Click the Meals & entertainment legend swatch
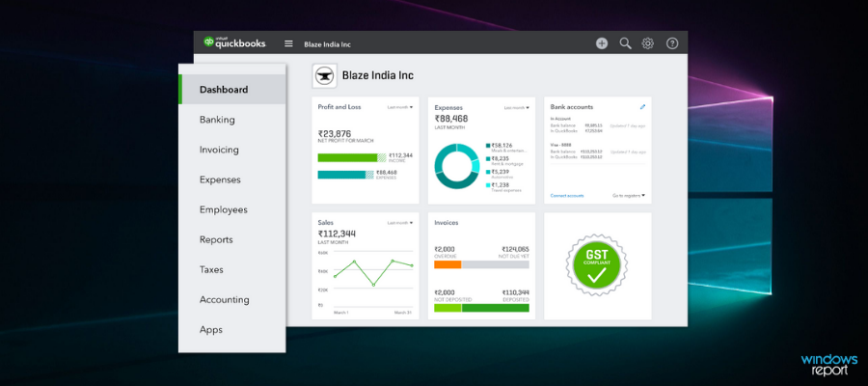This screenshot has height=386, width=868. (488, 146)
